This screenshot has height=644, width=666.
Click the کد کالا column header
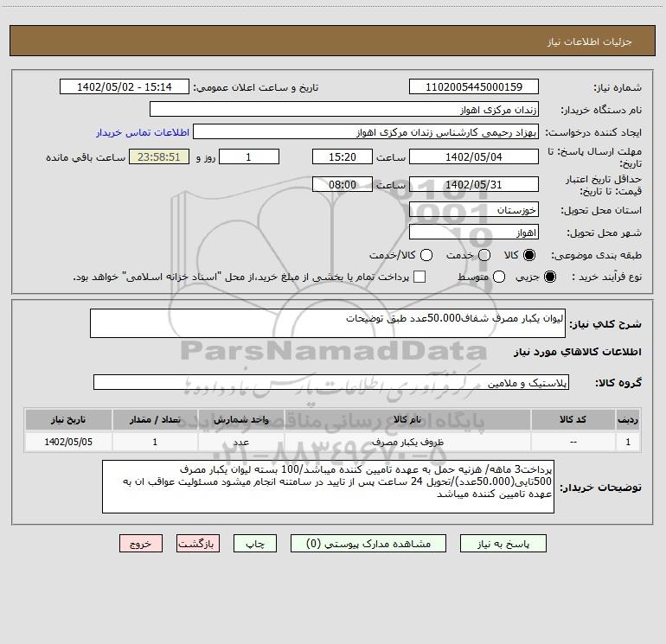coord(573,419)
